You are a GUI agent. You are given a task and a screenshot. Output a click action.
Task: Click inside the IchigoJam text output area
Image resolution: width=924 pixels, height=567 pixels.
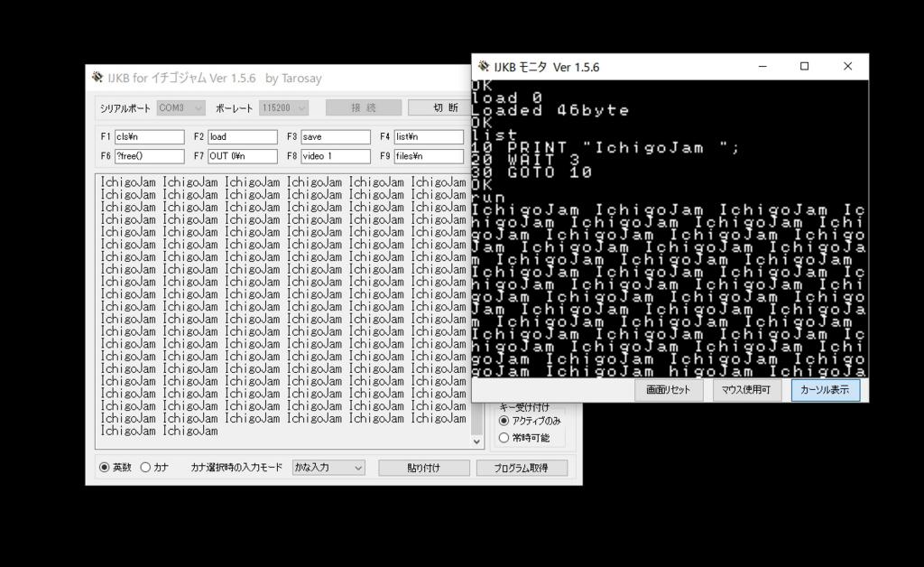tap(282, 311)
